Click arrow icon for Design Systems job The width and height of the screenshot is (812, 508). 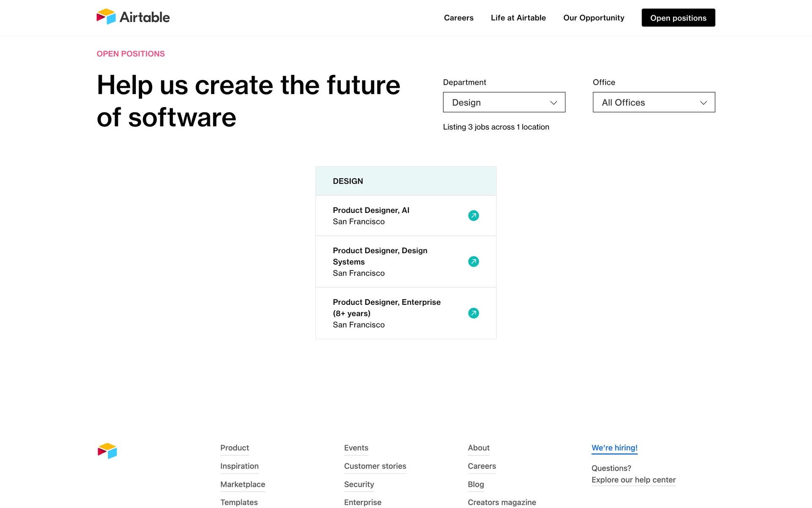point(473,262)
